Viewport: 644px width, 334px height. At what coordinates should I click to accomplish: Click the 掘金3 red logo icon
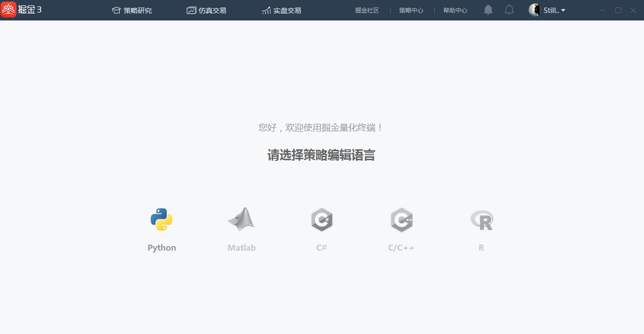[8, 9]
